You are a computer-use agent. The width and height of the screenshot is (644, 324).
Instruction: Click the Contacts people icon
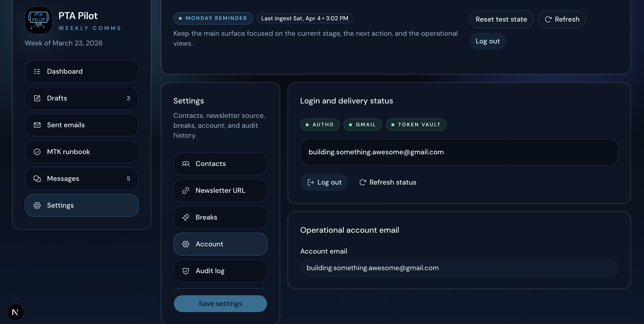point(186,164)
